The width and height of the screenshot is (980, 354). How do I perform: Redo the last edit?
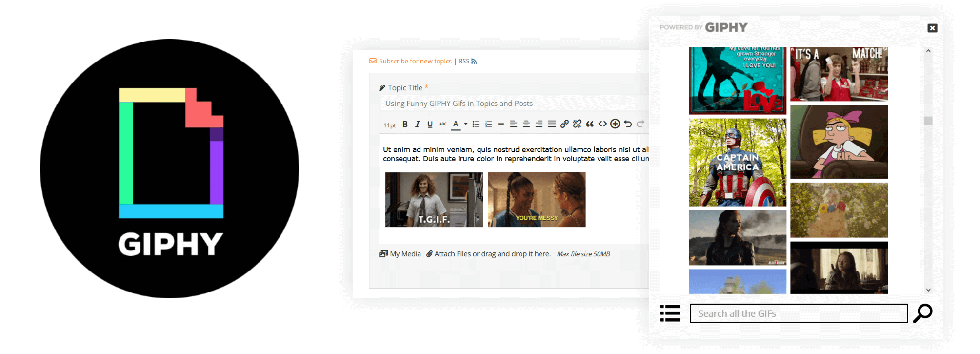(640, 124)
